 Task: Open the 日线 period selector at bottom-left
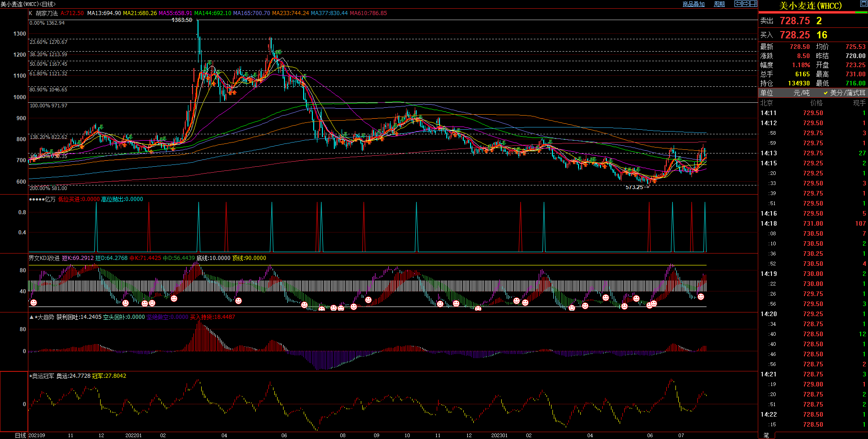[x=20, y=435]
